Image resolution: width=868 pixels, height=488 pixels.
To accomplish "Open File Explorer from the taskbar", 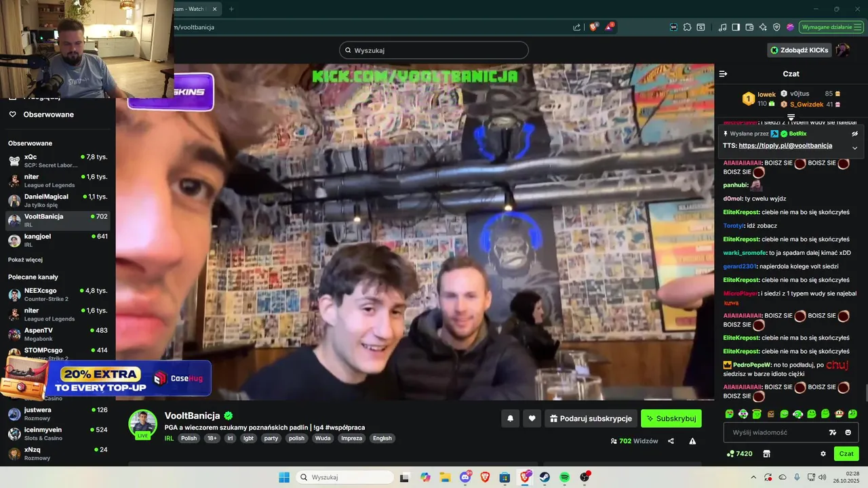I will pos(445,477).
